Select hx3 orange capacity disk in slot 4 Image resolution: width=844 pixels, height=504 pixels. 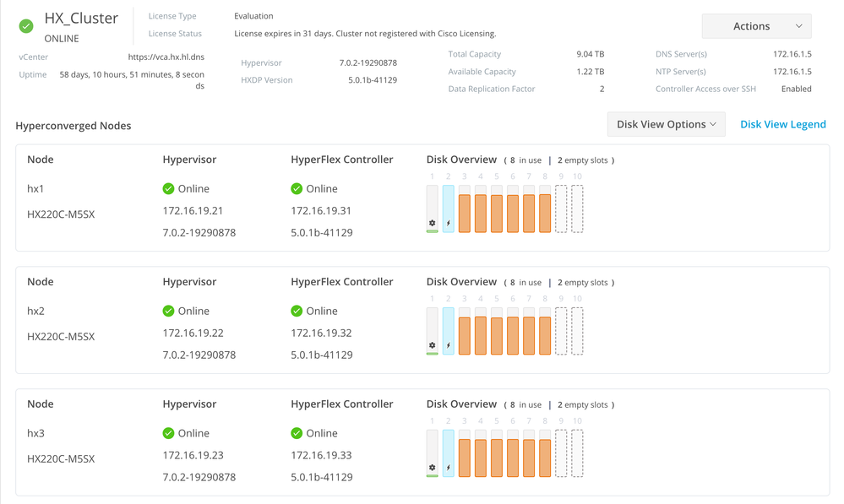coord(481,453)
